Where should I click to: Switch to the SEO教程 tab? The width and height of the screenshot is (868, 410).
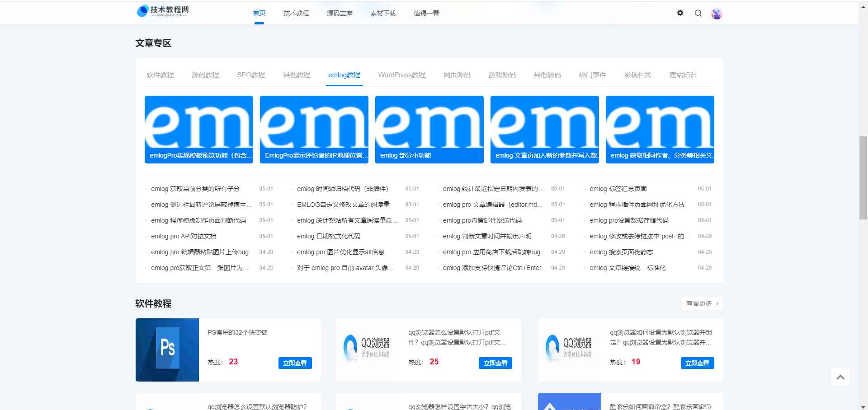pos(251,75)
